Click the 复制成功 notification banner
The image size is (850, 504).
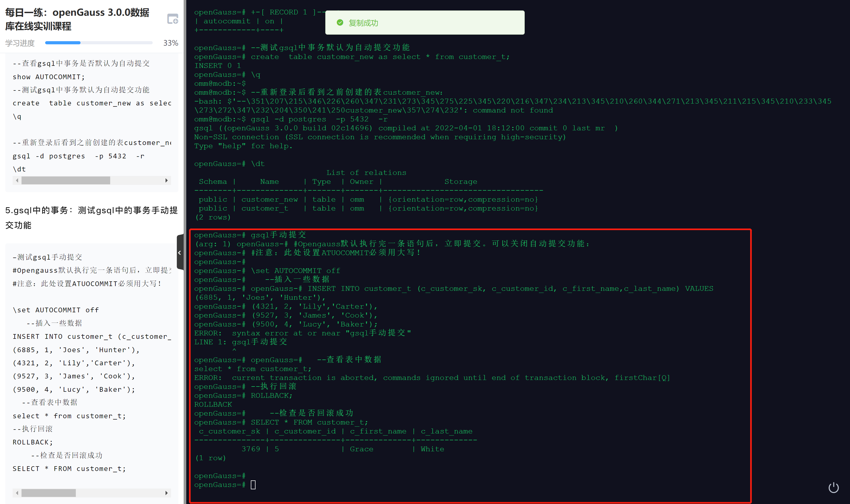click(424, 23)
